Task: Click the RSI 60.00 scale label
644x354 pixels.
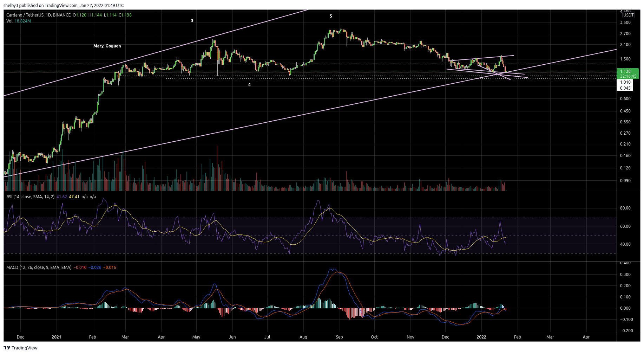Action: (625, 226)
